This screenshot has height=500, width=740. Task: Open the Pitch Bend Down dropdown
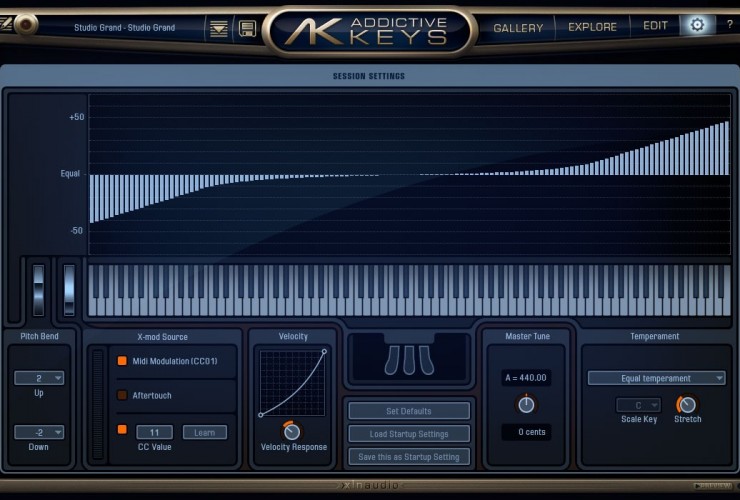click(39, 432)
